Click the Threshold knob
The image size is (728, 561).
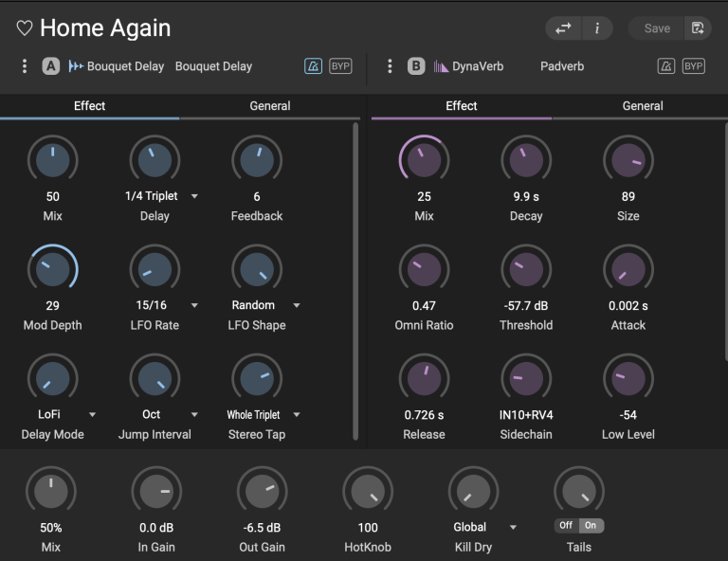click(x=526, y=269)
